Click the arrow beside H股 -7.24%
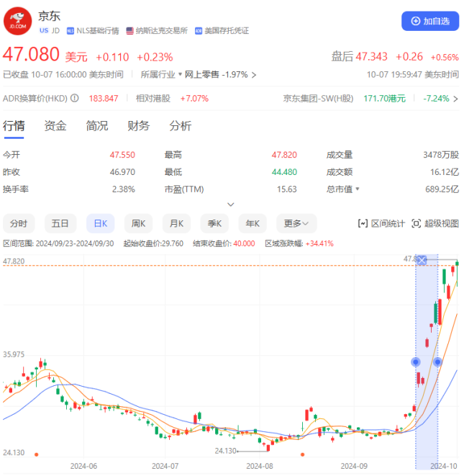 coord(455,99)
